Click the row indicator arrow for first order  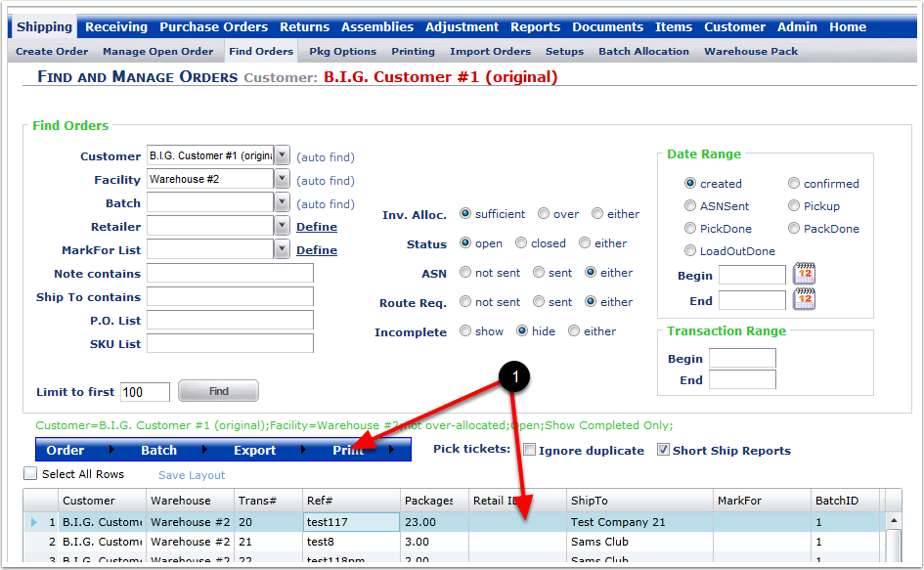coord(36,522)
